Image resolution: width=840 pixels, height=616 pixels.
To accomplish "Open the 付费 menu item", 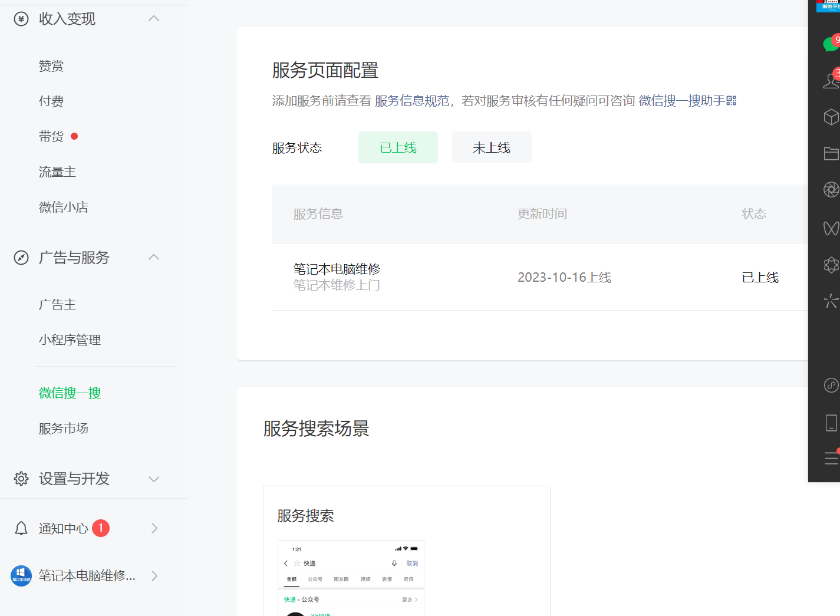I will pyautogui.click(x=51, y=101).
